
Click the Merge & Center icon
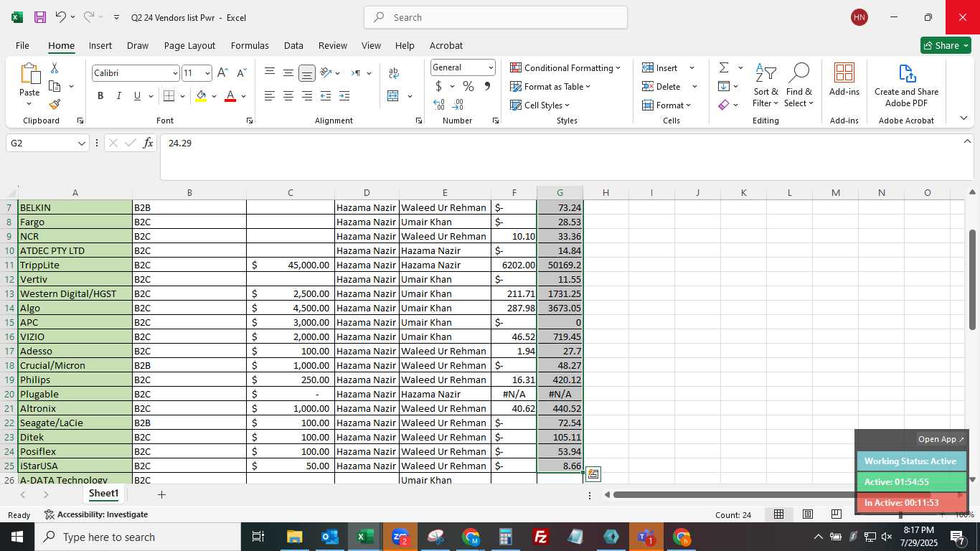pyautogui.click(x=393, y=96)
